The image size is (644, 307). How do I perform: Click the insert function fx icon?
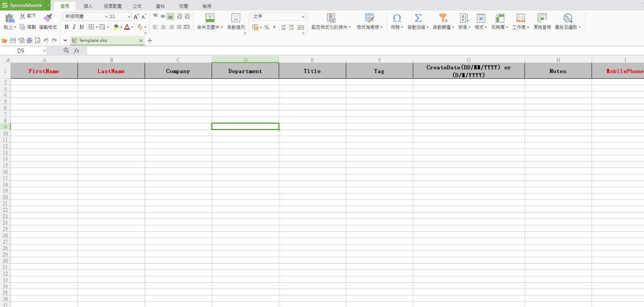77,51
